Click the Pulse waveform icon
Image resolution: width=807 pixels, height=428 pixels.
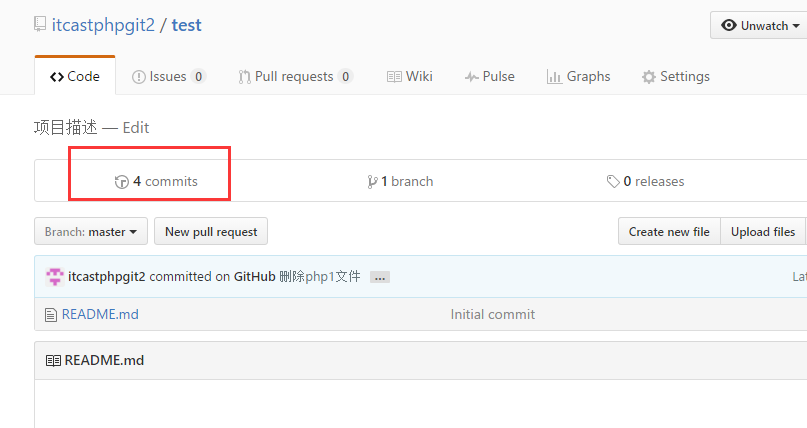pos(471,77)
